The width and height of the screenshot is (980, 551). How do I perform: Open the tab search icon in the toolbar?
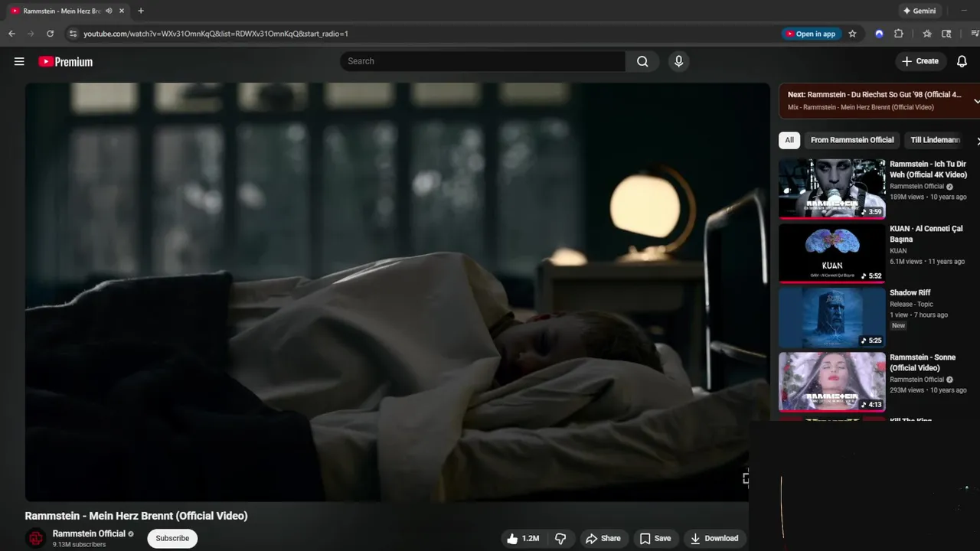[946, 34]
